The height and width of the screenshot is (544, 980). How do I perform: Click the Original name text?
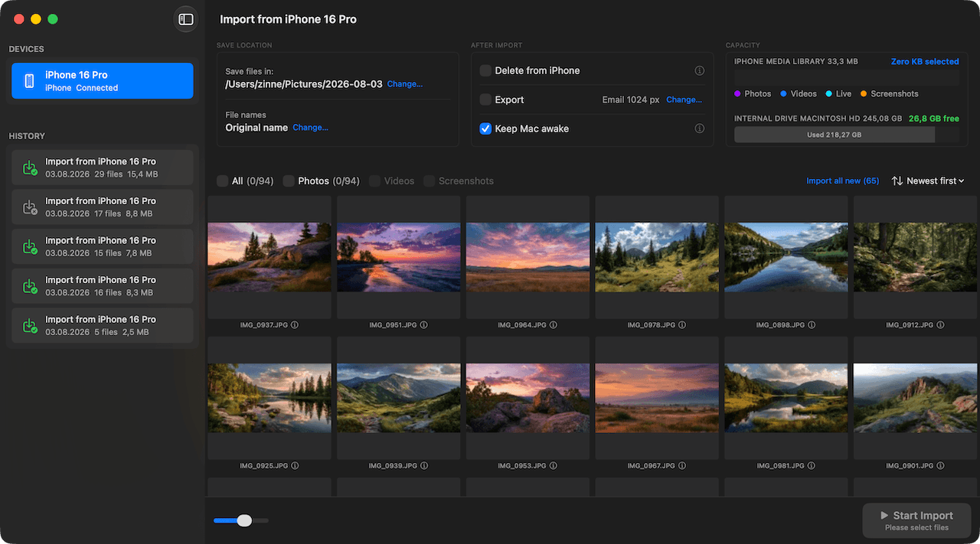pos(256,128)
